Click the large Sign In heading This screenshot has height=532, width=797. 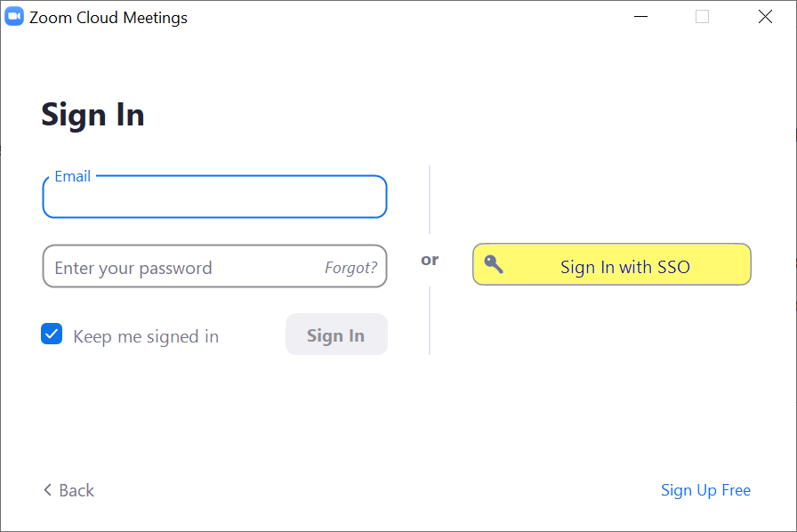tap(93, 115)
